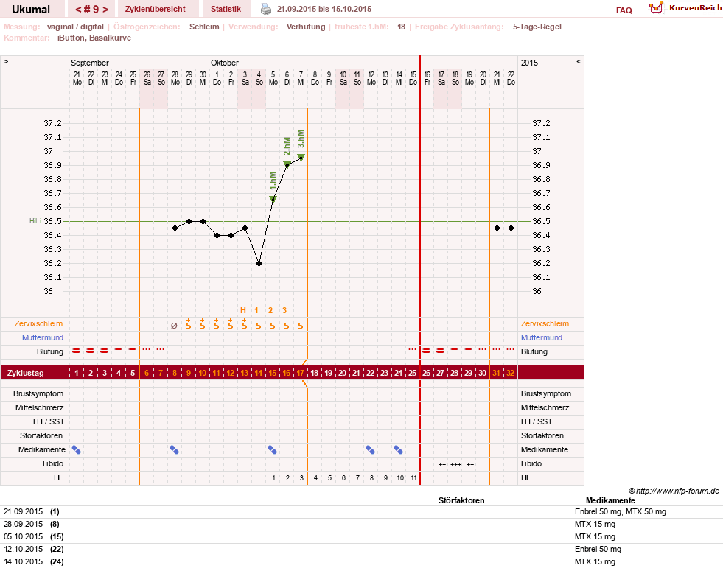
Task: Click the medication pill icon on cycle day 1
Action: [77, 449]
